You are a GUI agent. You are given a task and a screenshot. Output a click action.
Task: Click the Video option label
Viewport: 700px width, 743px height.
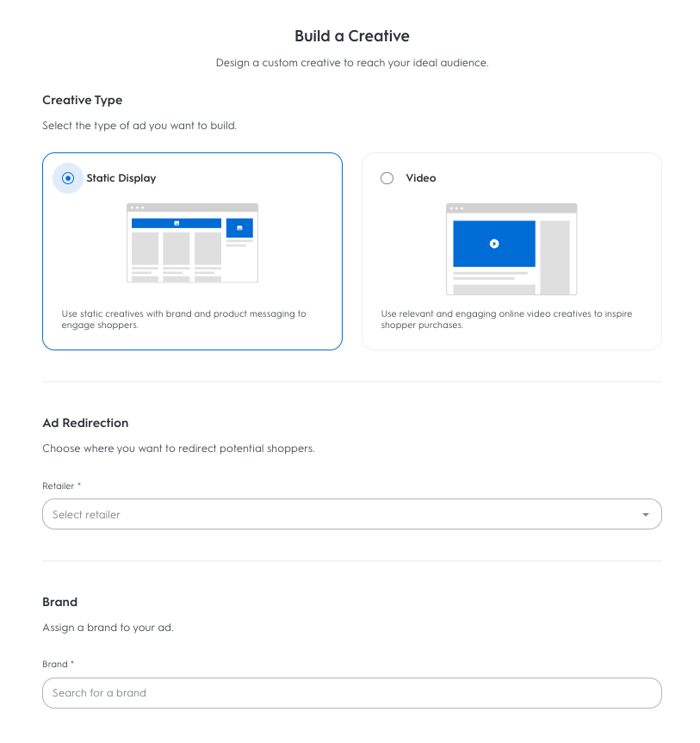(x=421, y=178)
